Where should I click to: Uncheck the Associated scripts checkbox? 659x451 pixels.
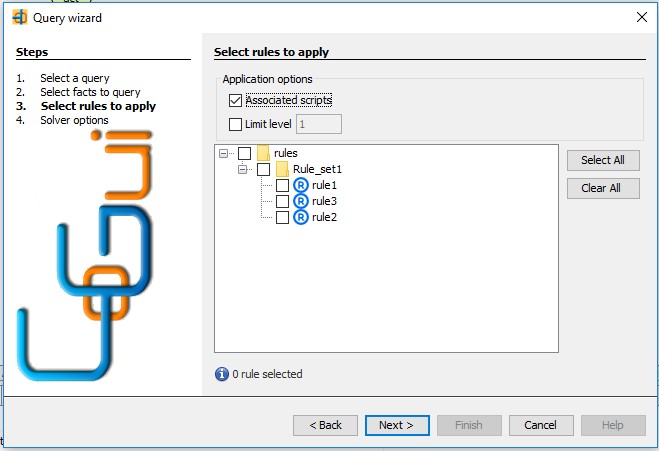[x=235, y=100]
